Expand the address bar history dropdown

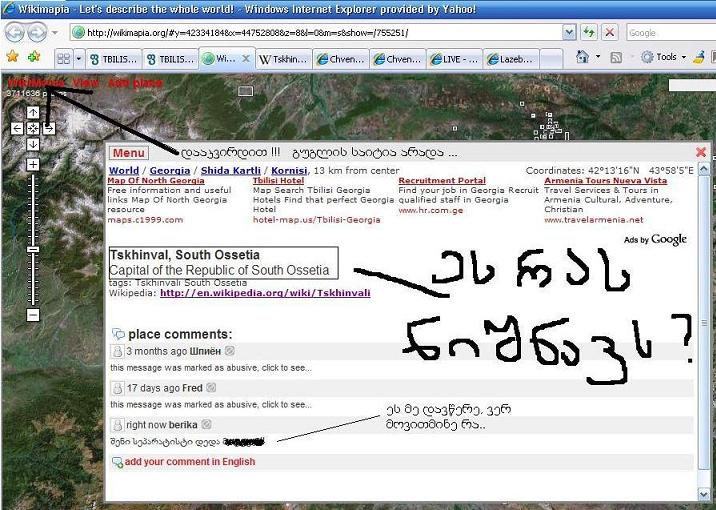coord(569,32)
